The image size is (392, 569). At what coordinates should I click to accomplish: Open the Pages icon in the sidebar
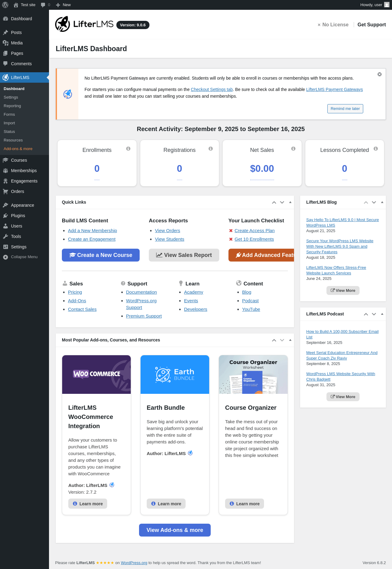(x=6, y=53)
